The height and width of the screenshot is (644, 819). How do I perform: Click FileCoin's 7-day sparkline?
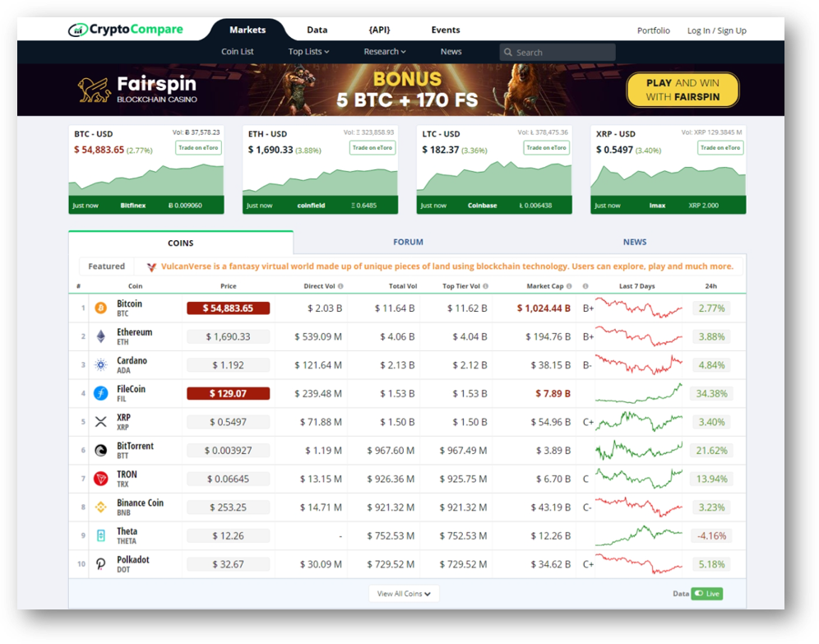coord(639,393)
